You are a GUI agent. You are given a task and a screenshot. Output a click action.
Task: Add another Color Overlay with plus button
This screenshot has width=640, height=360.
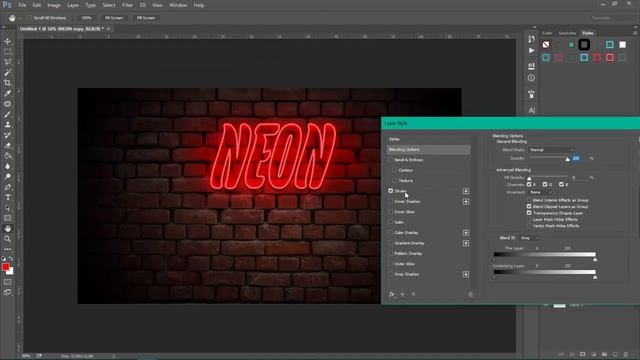click(466, 233)
